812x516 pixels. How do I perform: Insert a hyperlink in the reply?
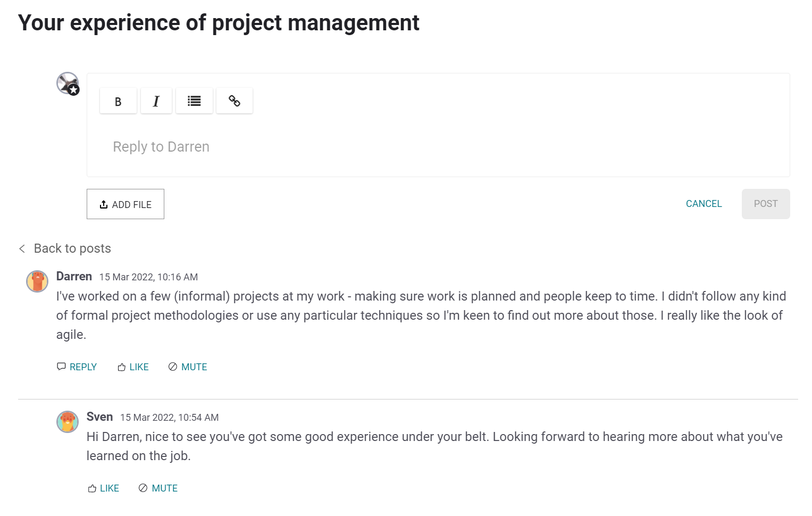coord(235,101)
